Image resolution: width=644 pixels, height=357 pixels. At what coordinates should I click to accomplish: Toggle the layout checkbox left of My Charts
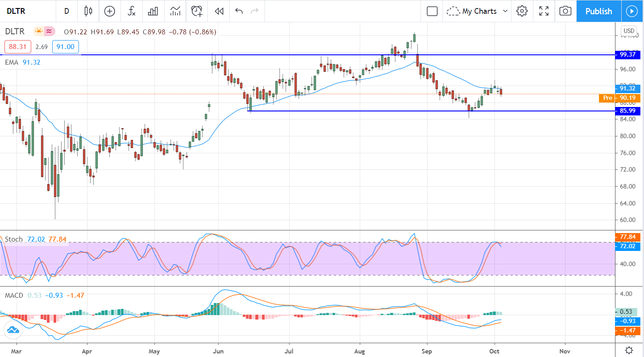coord(432,11)
